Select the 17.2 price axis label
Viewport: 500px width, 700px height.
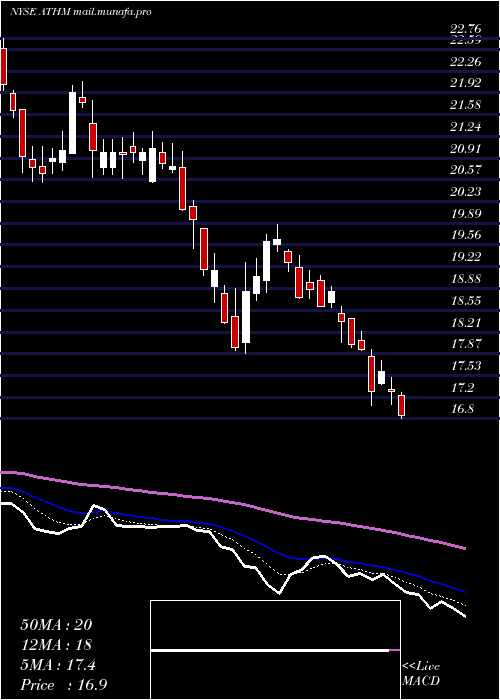point(463,388)
